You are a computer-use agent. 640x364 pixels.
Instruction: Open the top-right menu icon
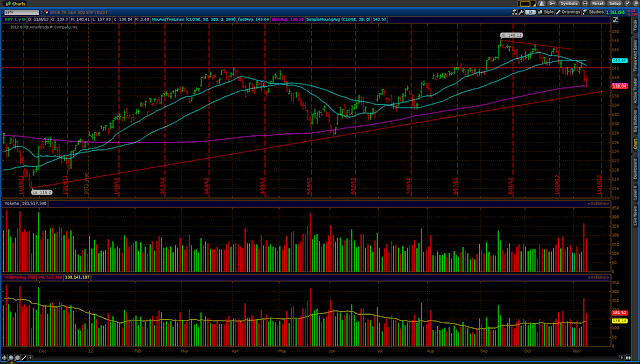click(636, 3)
